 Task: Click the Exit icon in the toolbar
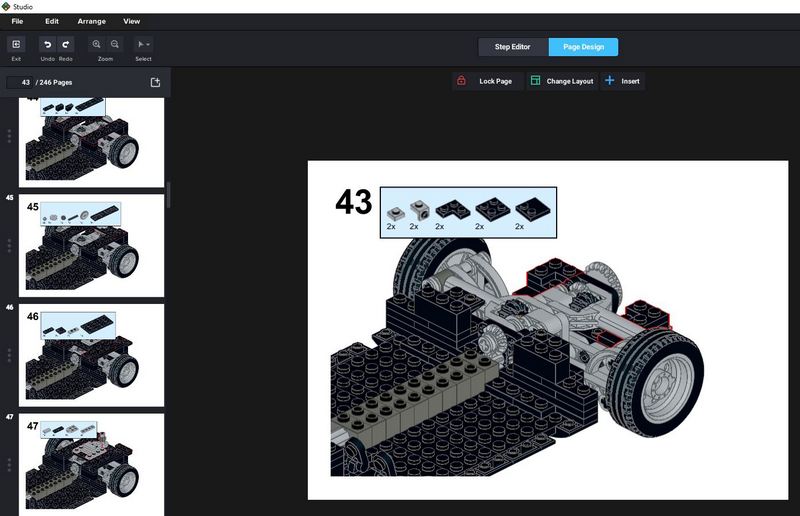pyautogui.click(x=16, y=44)
